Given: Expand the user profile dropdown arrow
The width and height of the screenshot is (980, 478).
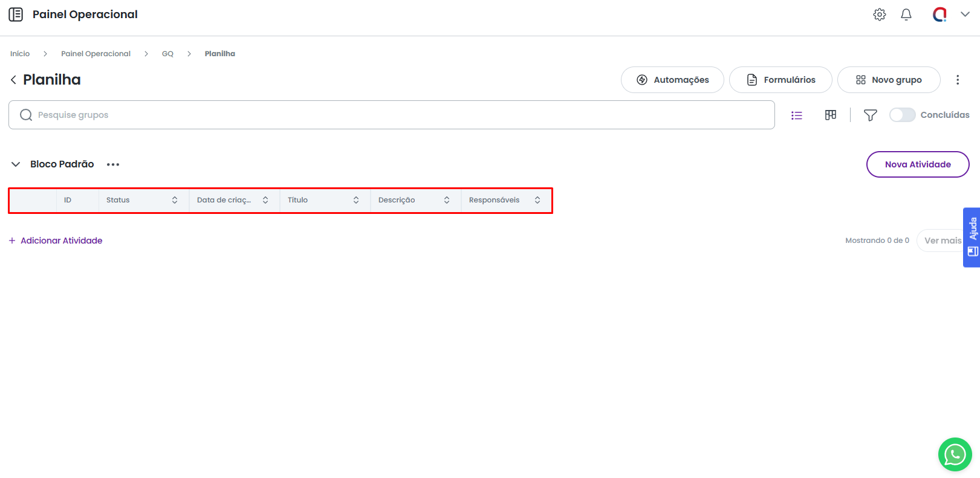Looking at the screenshot, I should click(965, 15).
